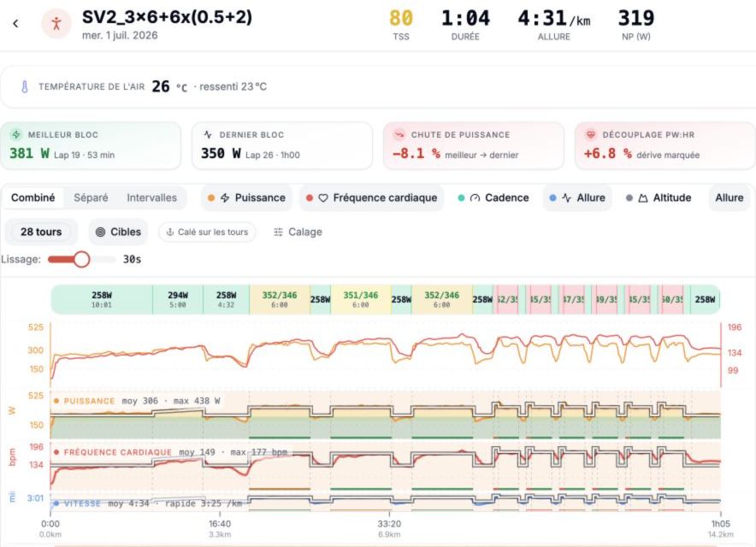756x547 pixels.
Task: Select the first 352/346 6:00 interval segment
Action: tap(280, 299)
